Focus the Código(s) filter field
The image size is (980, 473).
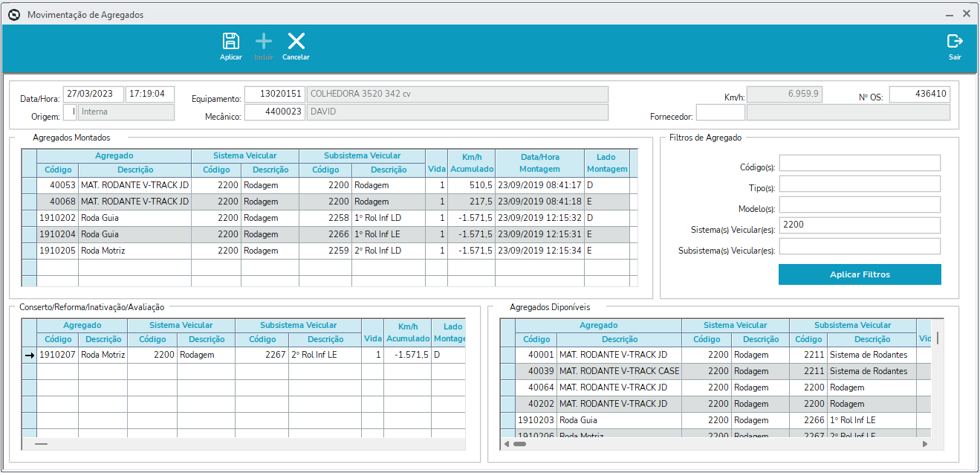[860, 163]
